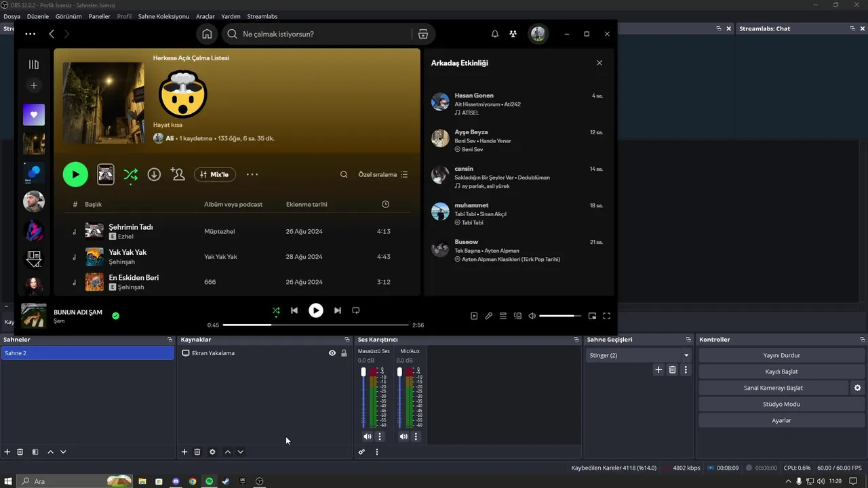Image resolution: width=868 pixels, height=488 pixels.
Task: Open the OBS Düzenle menu
Action: [38, 16]
